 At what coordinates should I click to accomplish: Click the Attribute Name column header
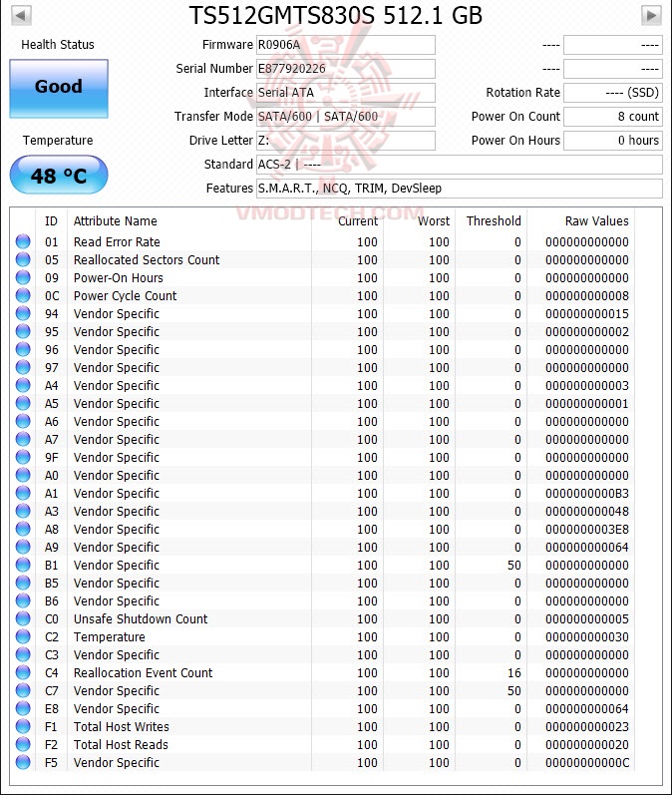pyautogui.click(x=116, y=221)
